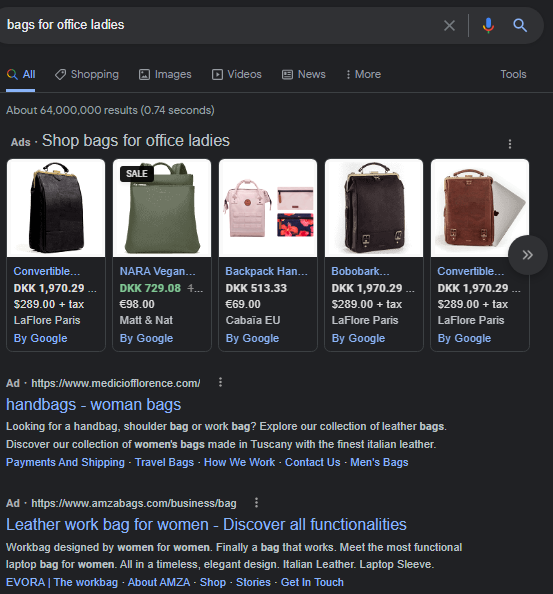Open the Videos results tab

[236, 74]
